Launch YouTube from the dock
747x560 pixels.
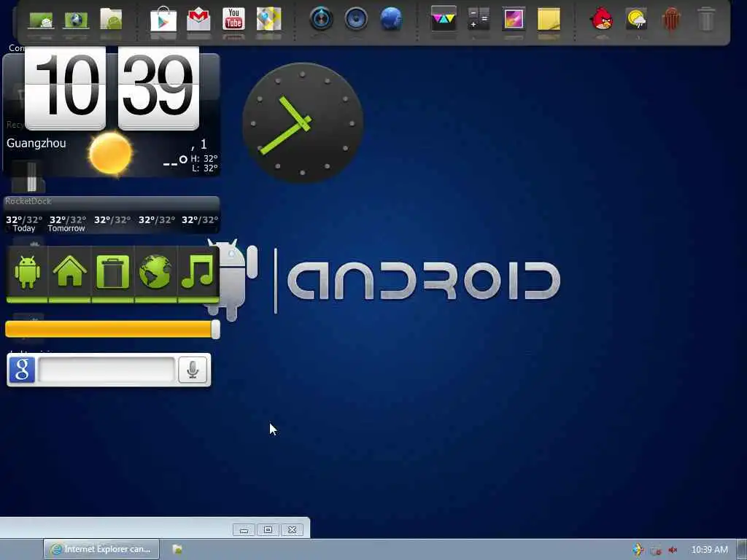click(233, 19)
